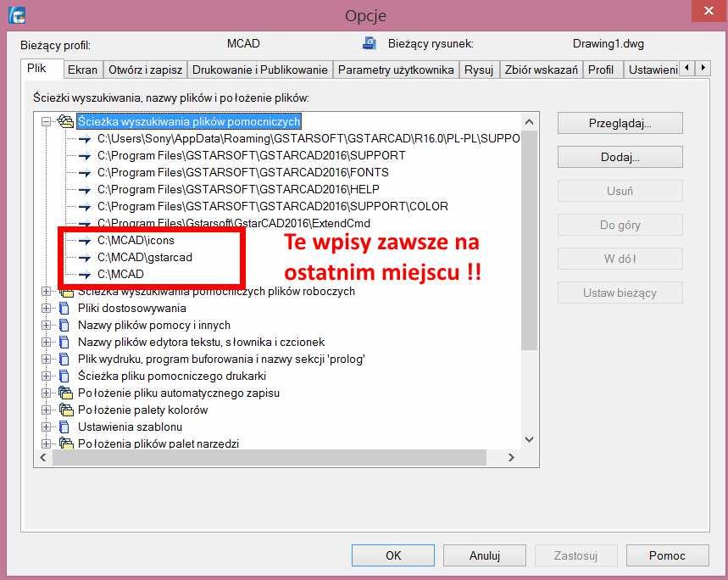This screenshot has height=580, width=728.
Task: Expand the Położenie palety kolorów node
Action: click(46, 410)
